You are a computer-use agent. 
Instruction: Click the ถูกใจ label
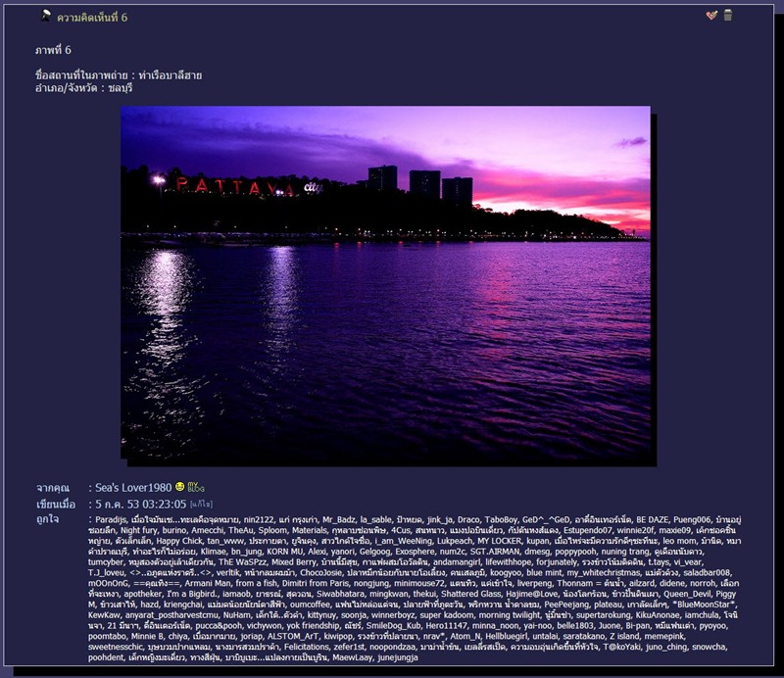[47, 519]
